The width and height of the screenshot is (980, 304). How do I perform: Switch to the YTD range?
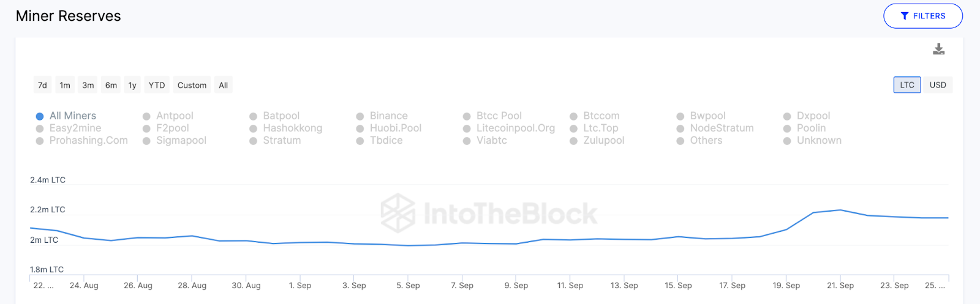tap(157, 85)
